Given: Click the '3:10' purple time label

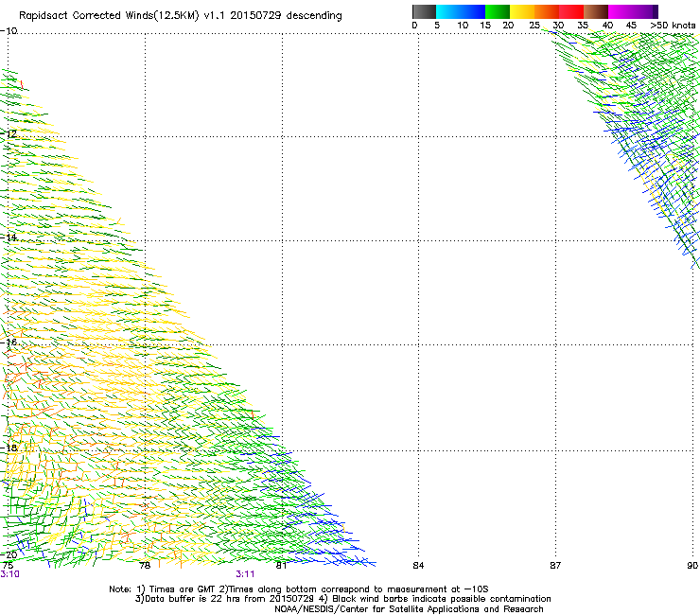Looking at the screenshot, I should [9, 574].
